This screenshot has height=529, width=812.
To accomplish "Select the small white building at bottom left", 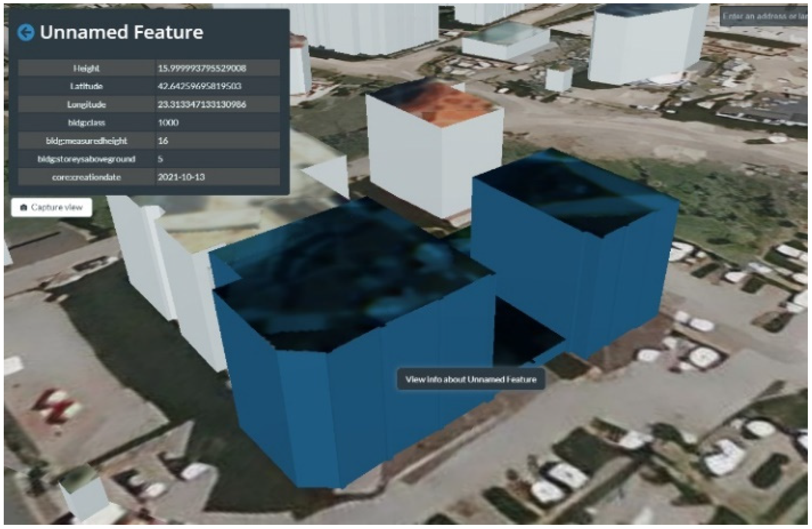I will 86,500.
